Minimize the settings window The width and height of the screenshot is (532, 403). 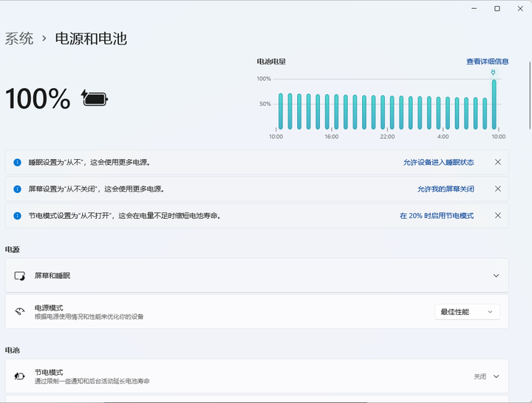[474, 8]
